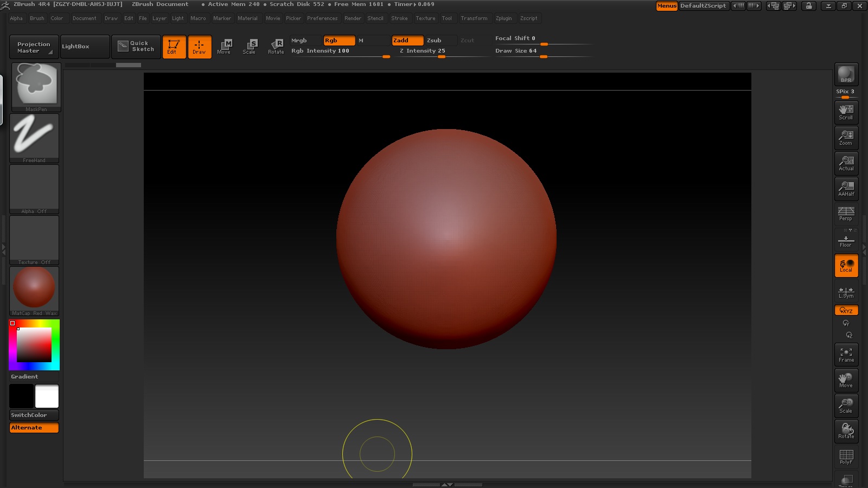Click the AAHalf icon
This screenshot has height=488, width=868.
[x=846, y=189]
